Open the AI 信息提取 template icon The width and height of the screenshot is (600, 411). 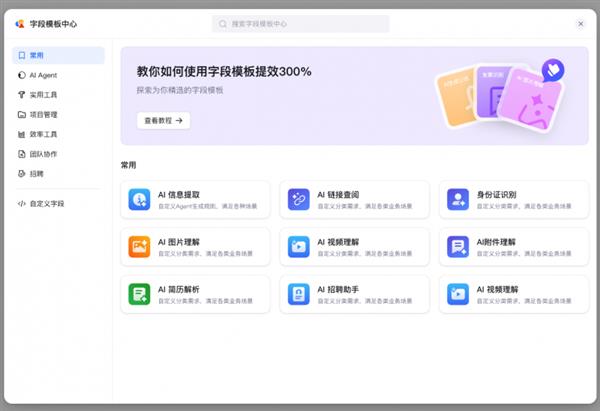pyautogui.click(x=139, y=199)
